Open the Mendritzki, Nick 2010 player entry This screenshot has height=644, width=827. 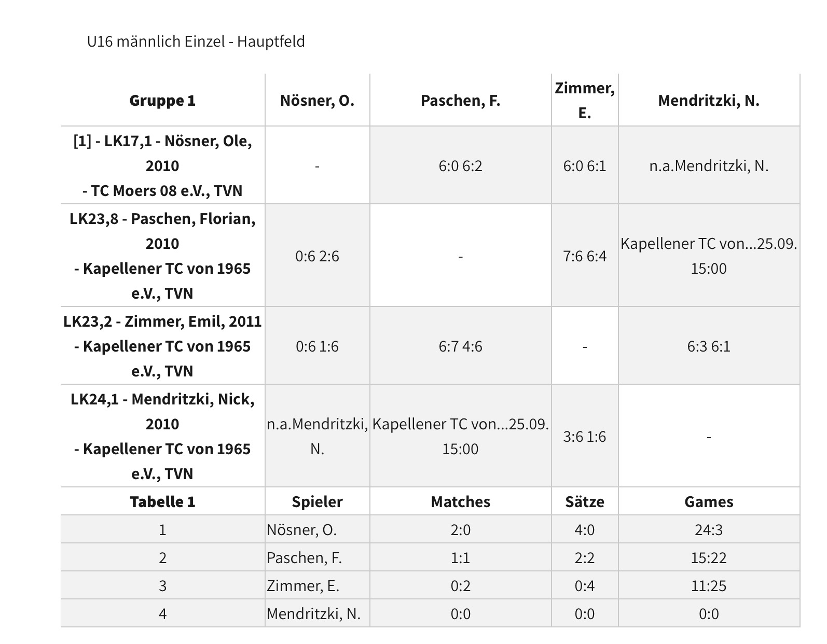pos(162,436)
